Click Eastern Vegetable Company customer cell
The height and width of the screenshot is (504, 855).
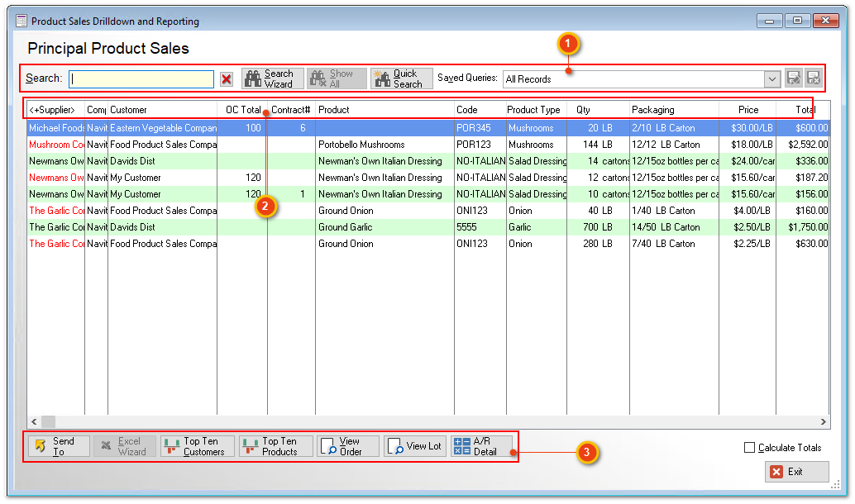pos(163,128)
